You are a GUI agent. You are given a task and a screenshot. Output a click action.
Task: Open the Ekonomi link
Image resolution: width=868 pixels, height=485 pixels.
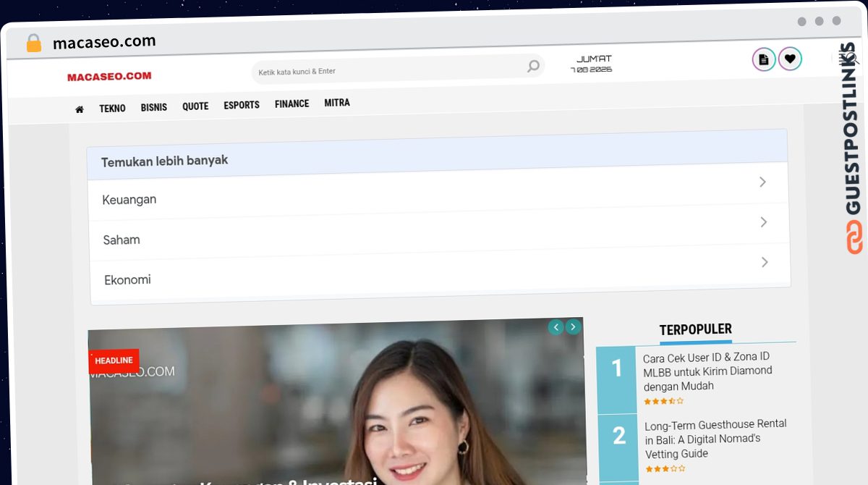127,279
